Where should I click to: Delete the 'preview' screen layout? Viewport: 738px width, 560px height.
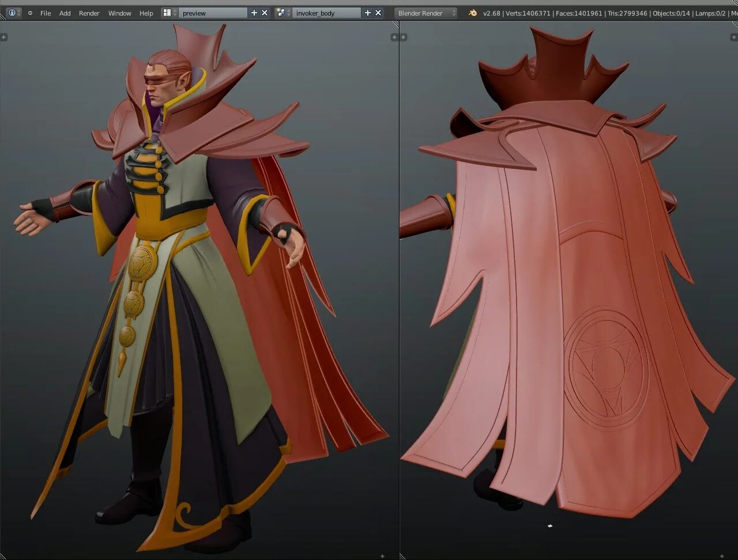point(265,13)
